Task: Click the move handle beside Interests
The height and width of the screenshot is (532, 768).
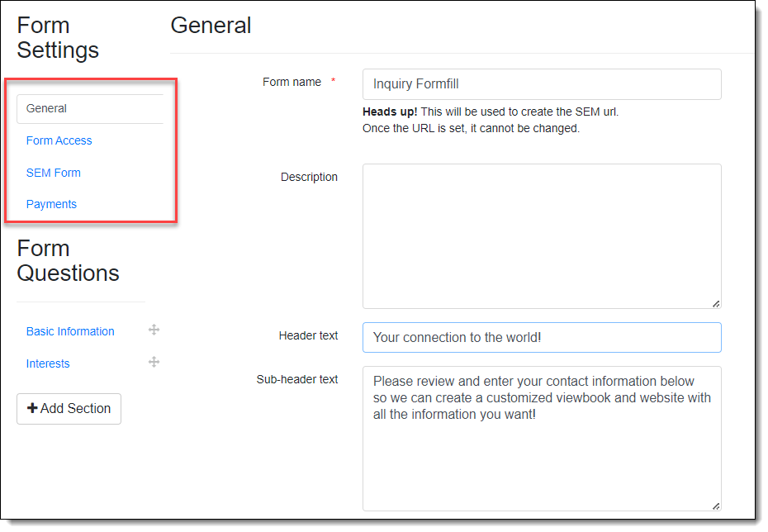Action: tap(154, 363)
